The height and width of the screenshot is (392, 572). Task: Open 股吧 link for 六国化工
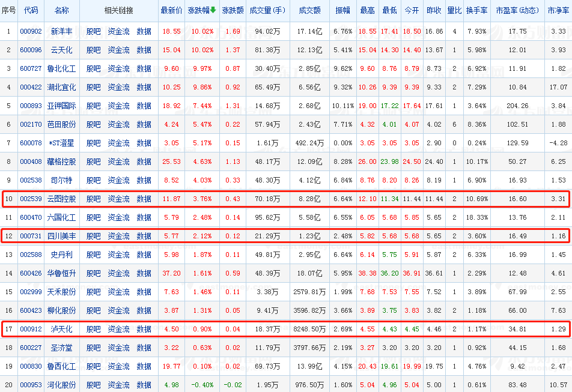tap(93, 217)
